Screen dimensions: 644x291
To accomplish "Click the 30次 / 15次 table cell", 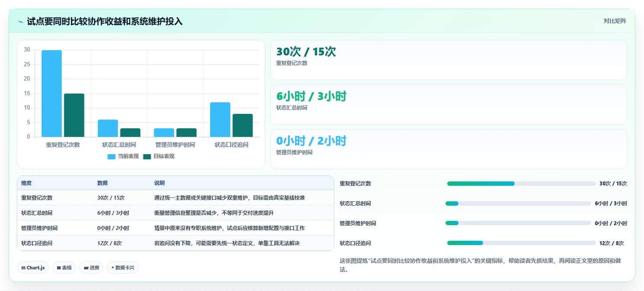I will pos(111,198).
